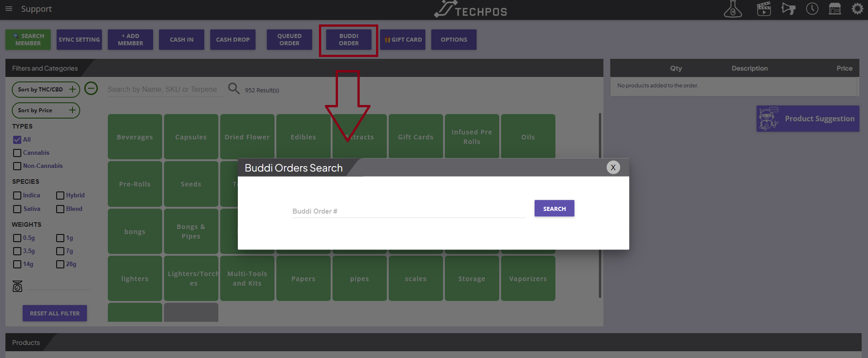
Task: Click the Gift Card button
Action: 403,39
